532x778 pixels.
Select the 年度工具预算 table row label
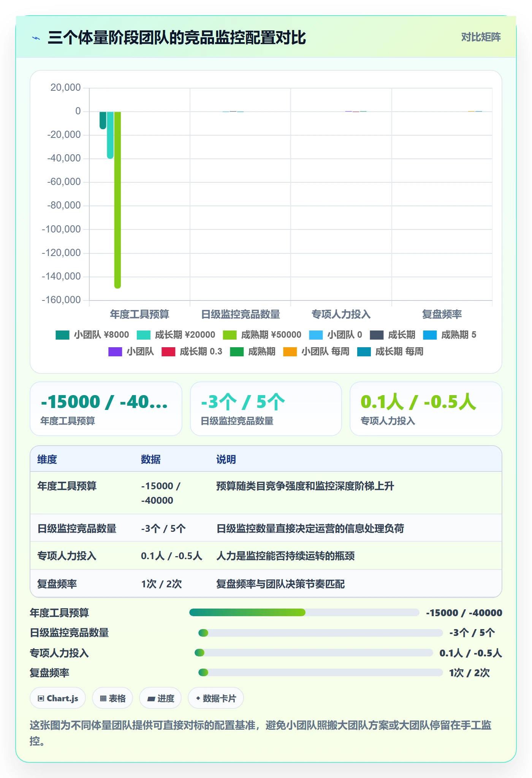[67, 486]
